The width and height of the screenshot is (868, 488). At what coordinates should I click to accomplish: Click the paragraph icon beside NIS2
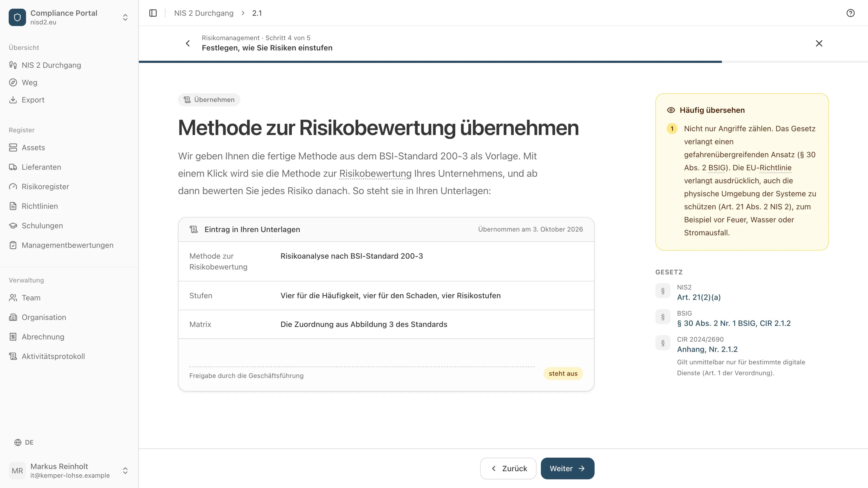(663, 291)
